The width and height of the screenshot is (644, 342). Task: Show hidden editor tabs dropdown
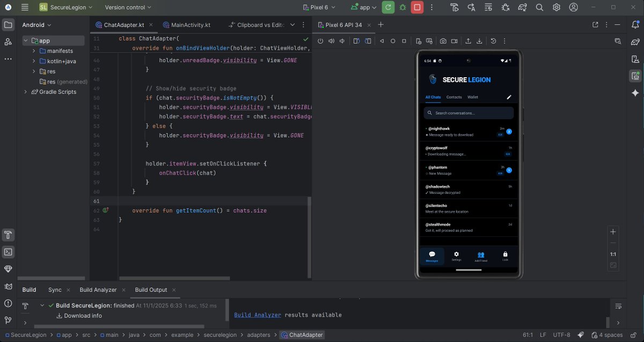point(292,25)
